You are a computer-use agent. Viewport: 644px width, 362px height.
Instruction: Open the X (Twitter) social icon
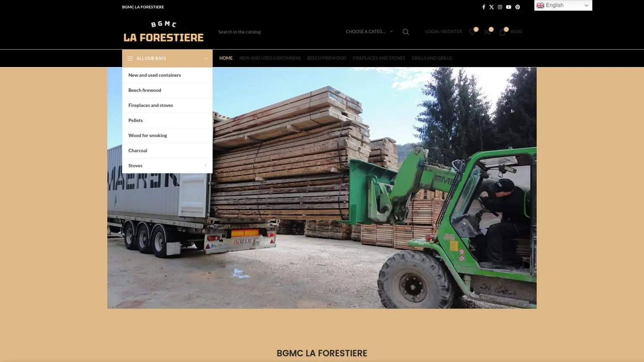pos(491,7)
